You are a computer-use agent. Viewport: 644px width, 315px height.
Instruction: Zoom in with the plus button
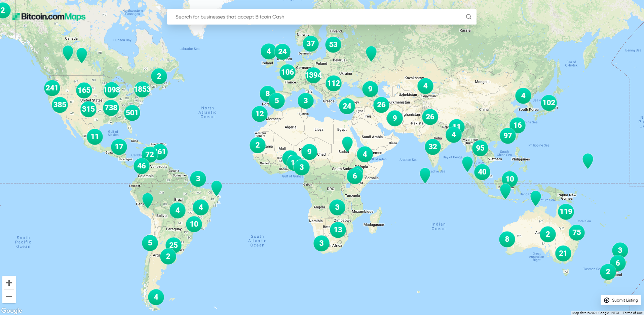point(9,283)
